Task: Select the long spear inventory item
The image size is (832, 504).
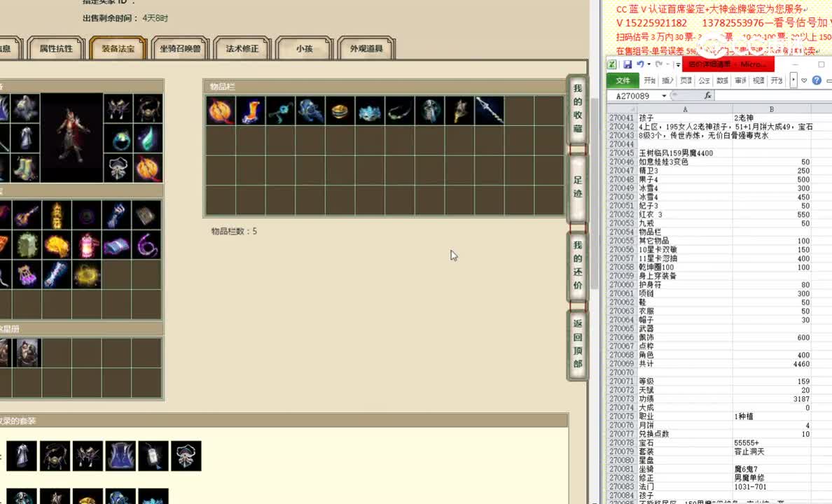Action: [490, 111]
